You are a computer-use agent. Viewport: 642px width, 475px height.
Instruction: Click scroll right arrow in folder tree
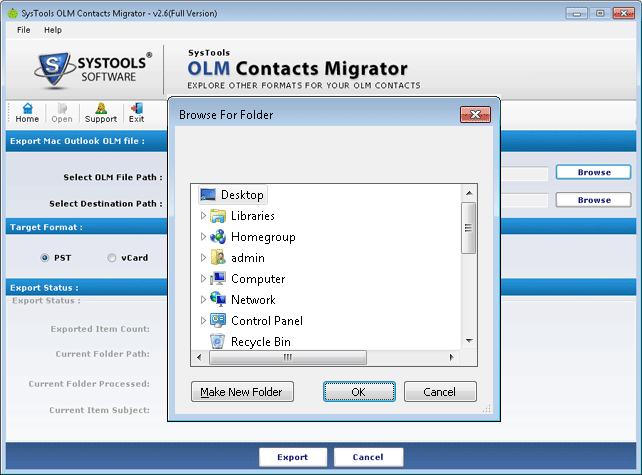point(452,357)
